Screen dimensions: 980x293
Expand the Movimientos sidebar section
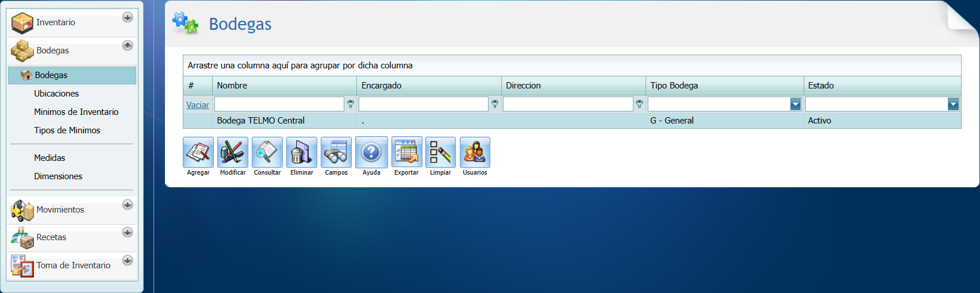point(128,205)
